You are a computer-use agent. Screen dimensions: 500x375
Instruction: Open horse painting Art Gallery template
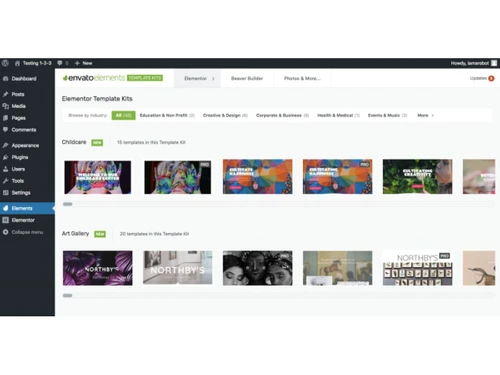coord(338,268)
